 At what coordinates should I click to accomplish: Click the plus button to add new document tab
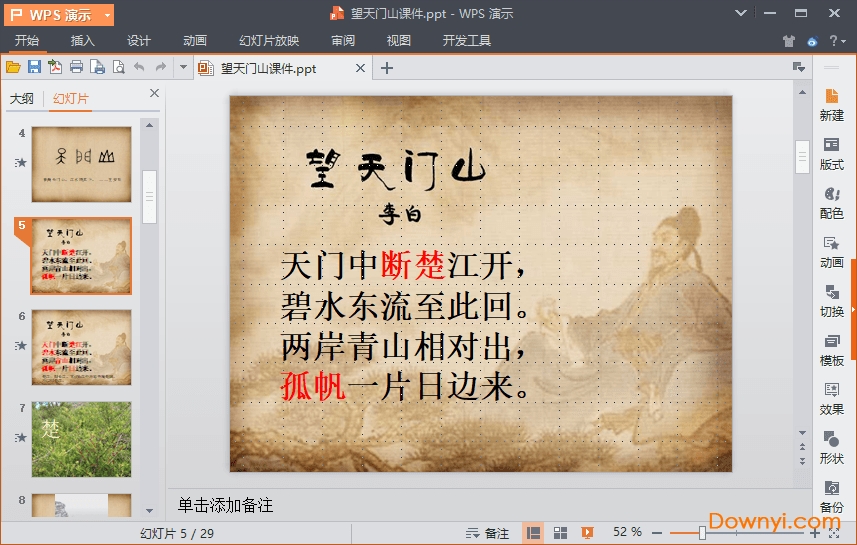pyautogui.click(x=386, y=68)
